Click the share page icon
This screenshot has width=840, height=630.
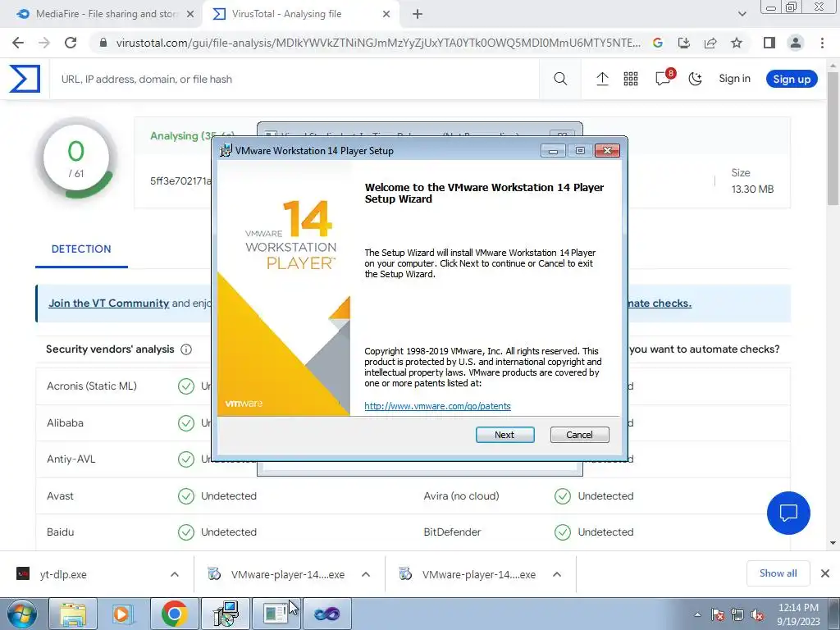click(x=710, y=43)
